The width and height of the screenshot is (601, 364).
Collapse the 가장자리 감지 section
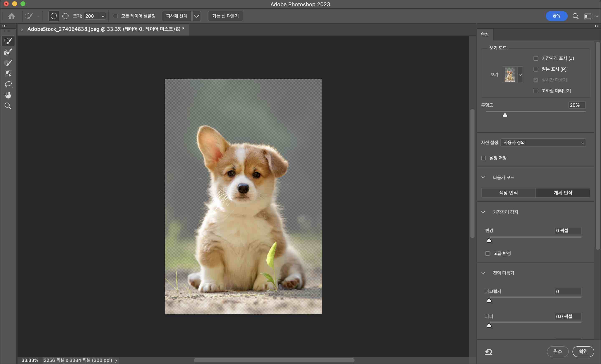coord(483,212)
